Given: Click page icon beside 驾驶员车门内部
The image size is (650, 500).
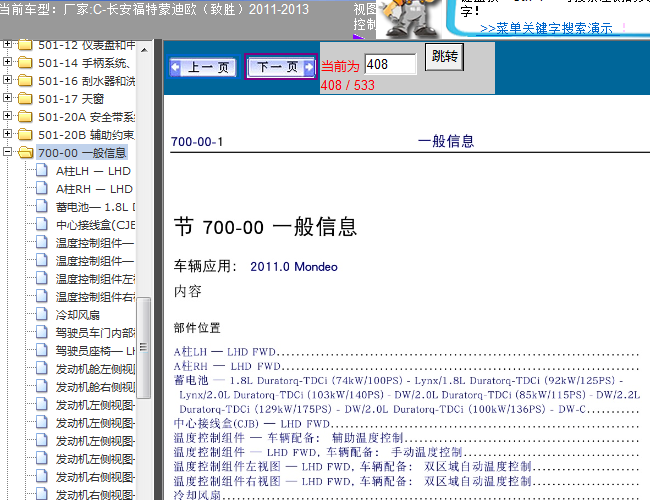Looking at the screenshot, I should [41, 332].
